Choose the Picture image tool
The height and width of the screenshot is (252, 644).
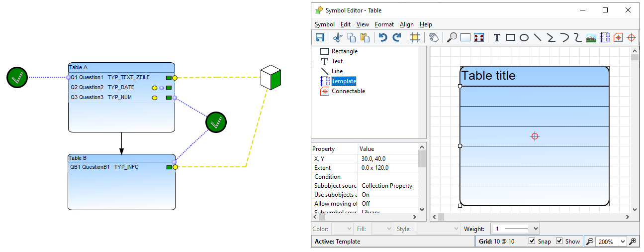pyautogui.click(x=591, y=37)
